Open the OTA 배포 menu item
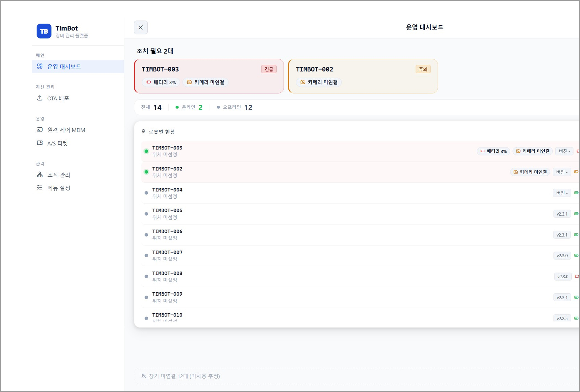The image size is (580, 392). 78,98
